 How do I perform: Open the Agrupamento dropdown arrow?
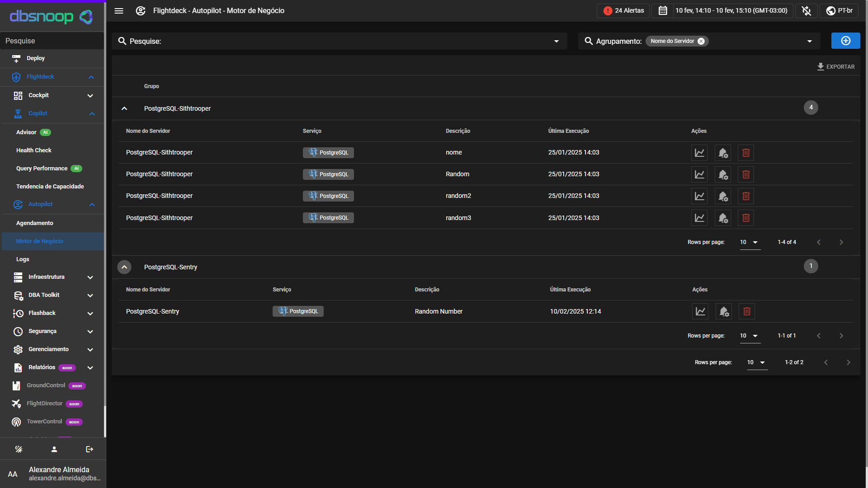click(x=810, y=41)
